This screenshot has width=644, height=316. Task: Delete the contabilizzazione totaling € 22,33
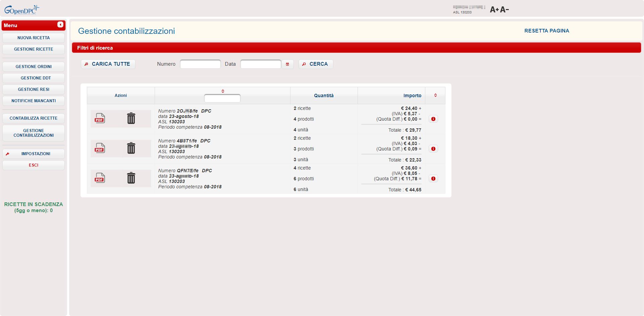(131, 148)
